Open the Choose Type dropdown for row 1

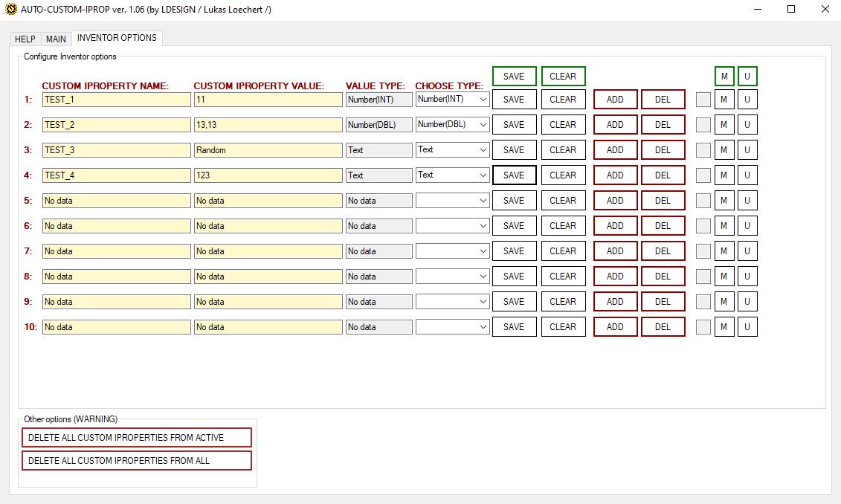click(452, 99)
